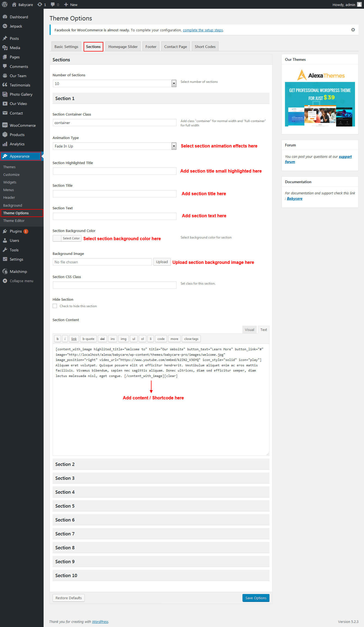Open the updates icon in admin bar

pyautogui.click(x=40, y=4)
